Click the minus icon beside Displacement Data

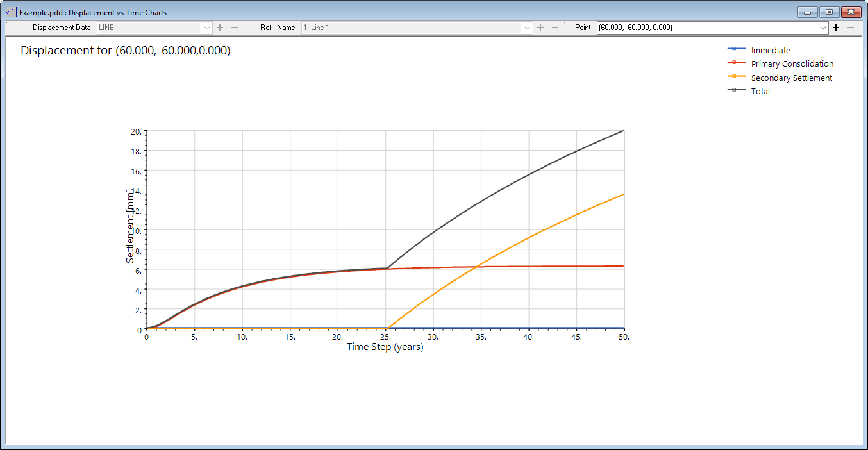click(234, 28)
